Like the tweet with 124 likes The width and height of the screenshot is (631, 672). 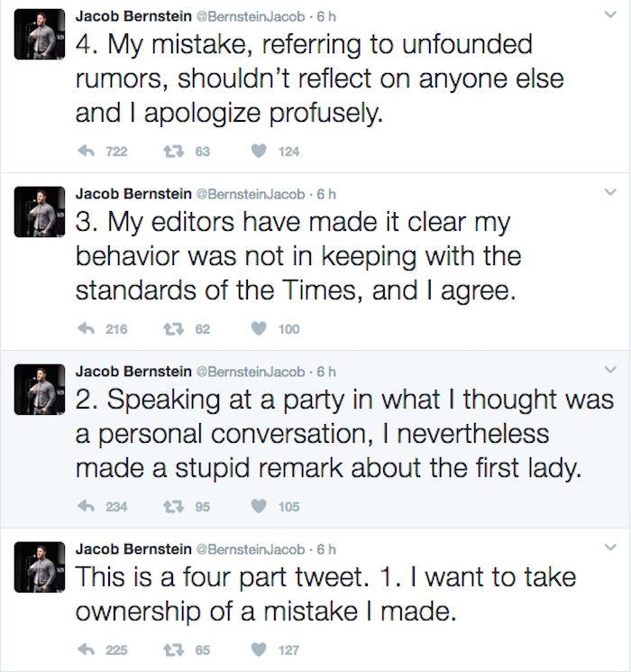click(259, 152)
